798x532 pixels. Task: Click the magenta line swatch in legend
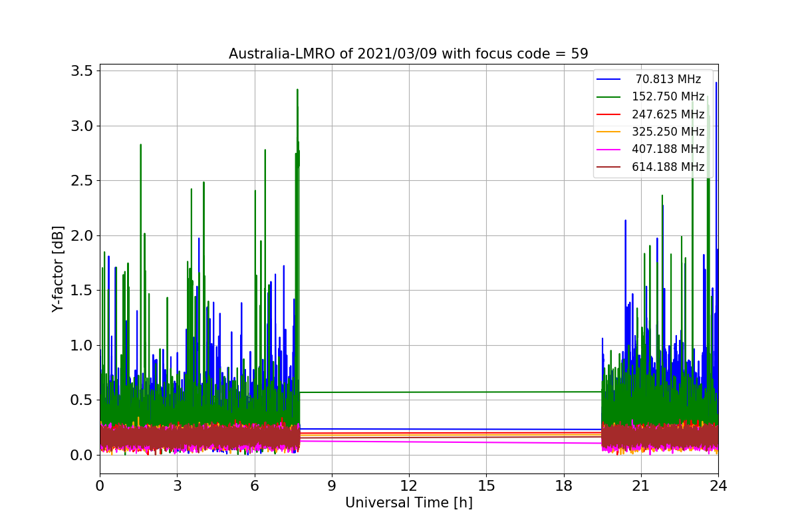click(608, 150)
